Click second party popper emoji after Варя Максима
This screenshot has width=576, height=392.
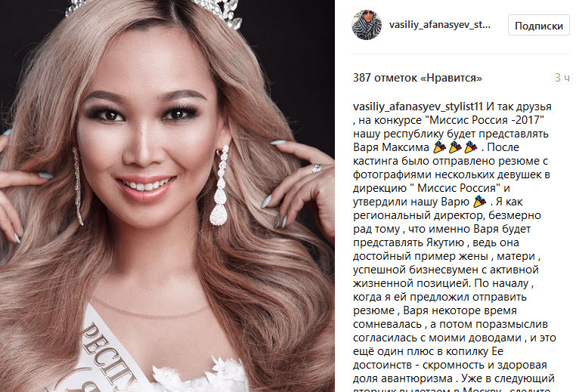455,147
